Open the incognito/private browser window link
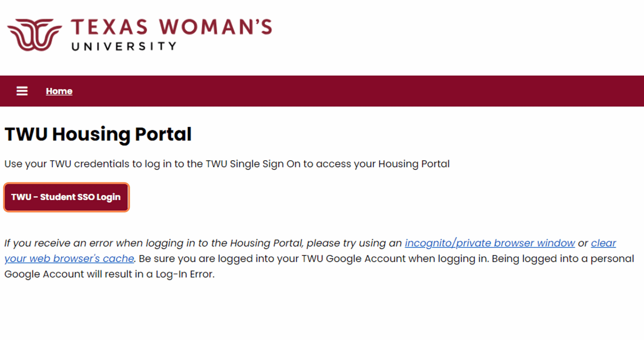 tap(490, 243)
